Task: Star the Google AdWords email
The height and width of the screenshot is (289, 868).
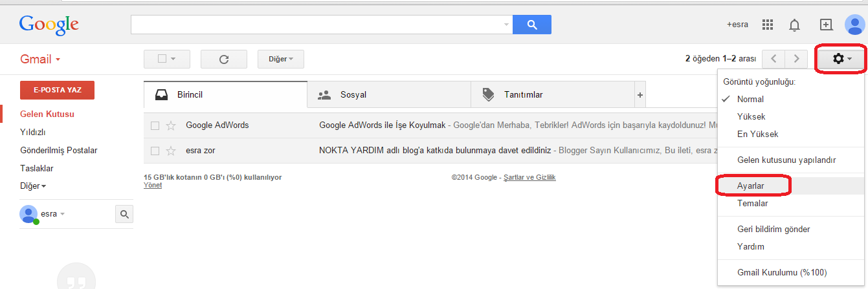Action: [171, 125]
